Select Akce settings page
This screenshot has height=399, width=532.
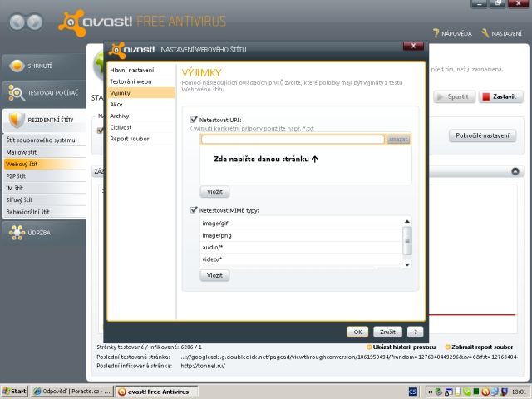(x=141, y=105)
